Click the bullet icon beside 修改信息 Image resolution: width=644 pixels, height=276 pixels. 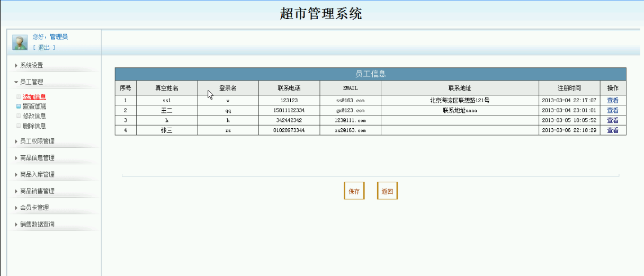[19, 116]
